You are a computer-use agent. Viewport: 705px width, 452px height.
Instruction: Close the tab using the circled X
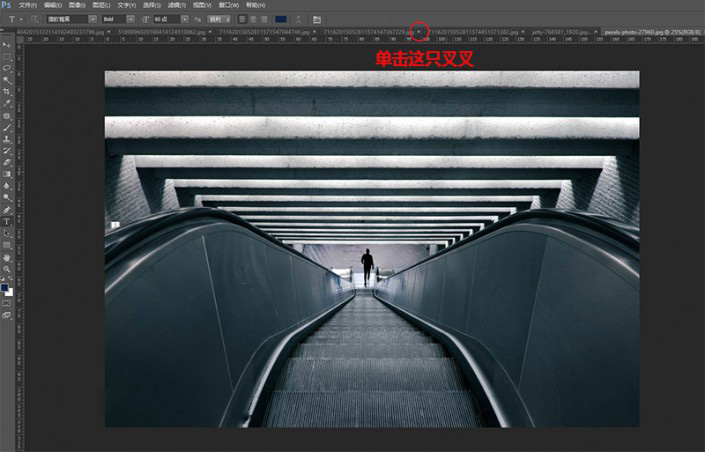coord(419,32)
